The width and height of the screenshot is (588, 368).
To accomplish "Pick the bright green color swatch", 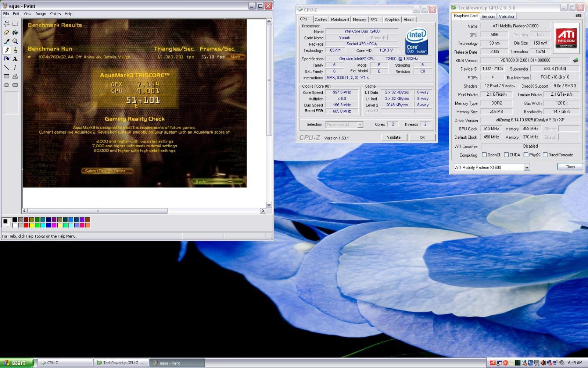I will click(x=37, y=225).
